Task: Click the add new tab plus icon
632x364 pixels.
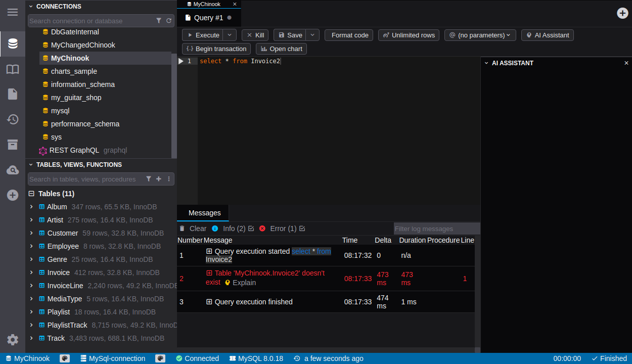Action: click(622, 13)
